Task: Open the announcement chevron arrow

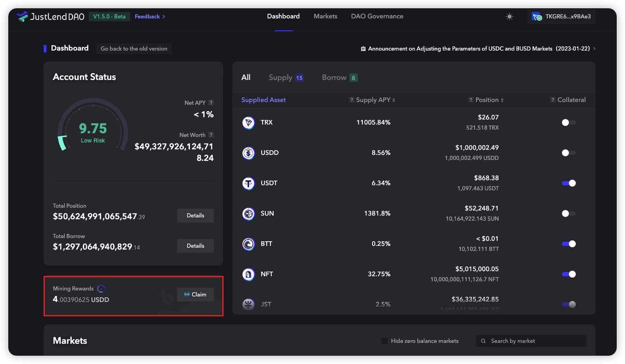Action: point(594,49)
